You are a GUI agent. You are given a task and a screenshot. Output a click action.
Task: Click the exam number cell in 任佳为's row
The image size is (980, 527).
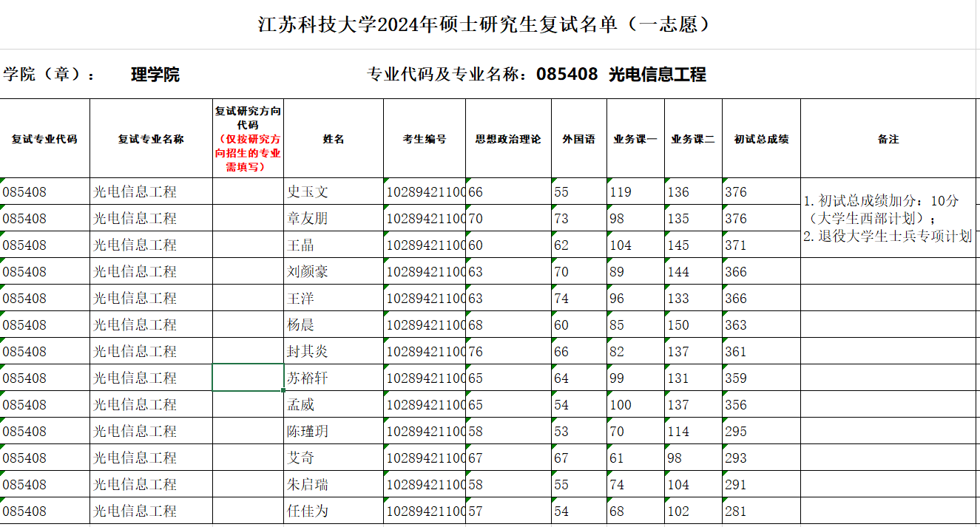(425, 511)
